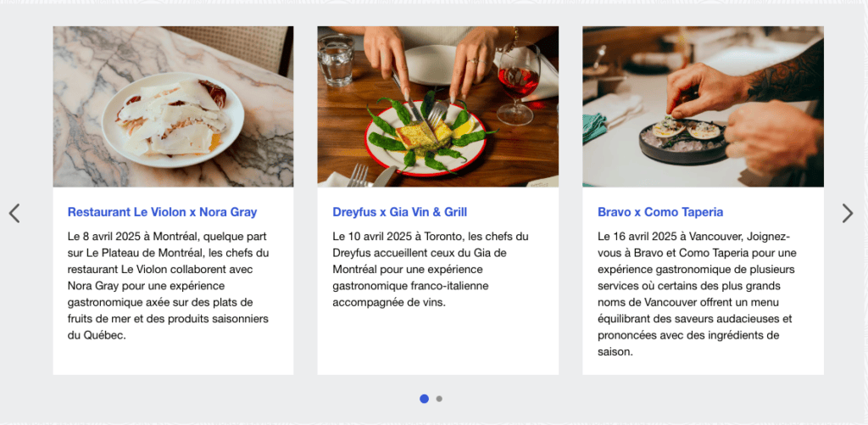Switch to the second grey carousel dot
The width and height of the screenshot is (868, 425).
pyautogui.click(x=439, y=399)
